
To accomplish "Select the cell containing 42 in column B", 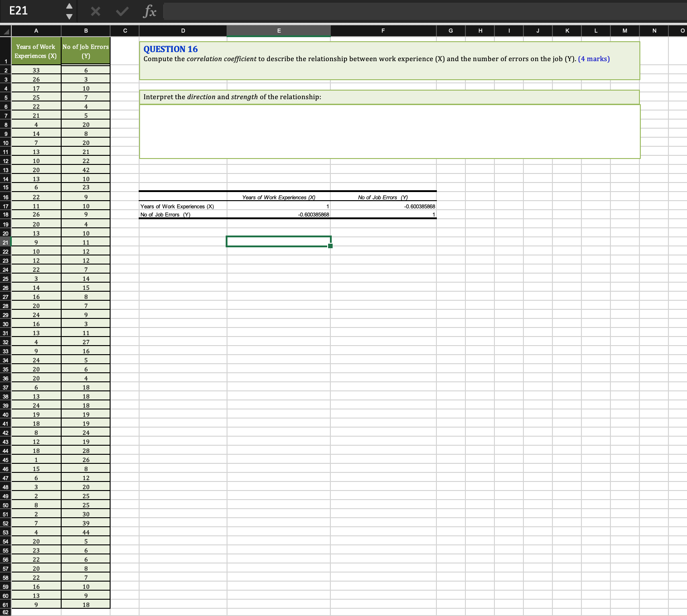I will pos(86,169).
